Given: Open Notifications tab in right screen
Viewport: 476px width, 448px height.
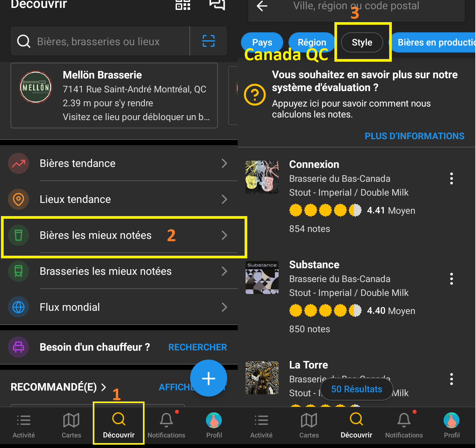Looking at the screenshot, I should (404, 426).
